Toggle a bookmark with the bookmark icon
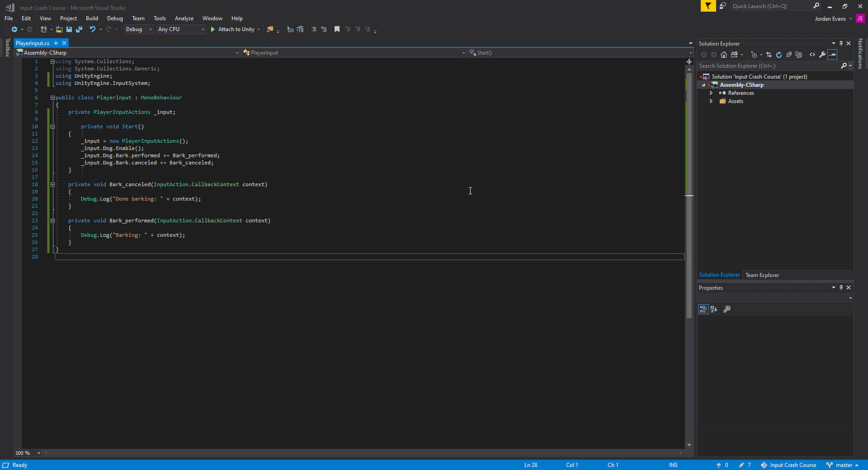Screen dimensions: 868x470 (337, 29)
